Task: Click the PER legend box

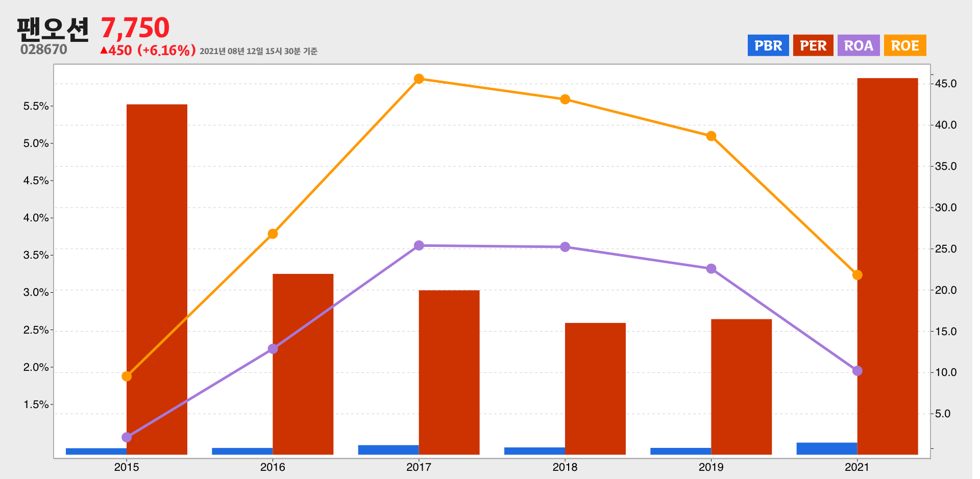Action: [813, 45]
